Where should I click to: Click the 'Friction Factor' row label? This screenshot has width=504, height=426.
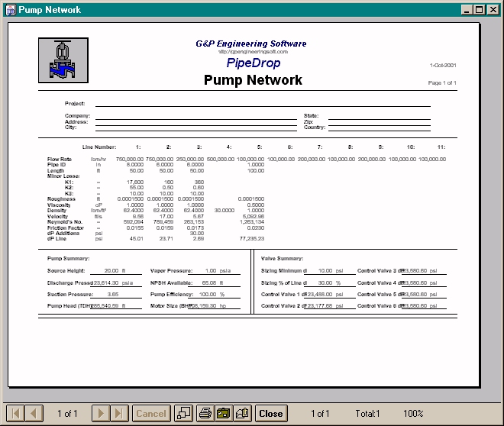(x=65, y=228)
